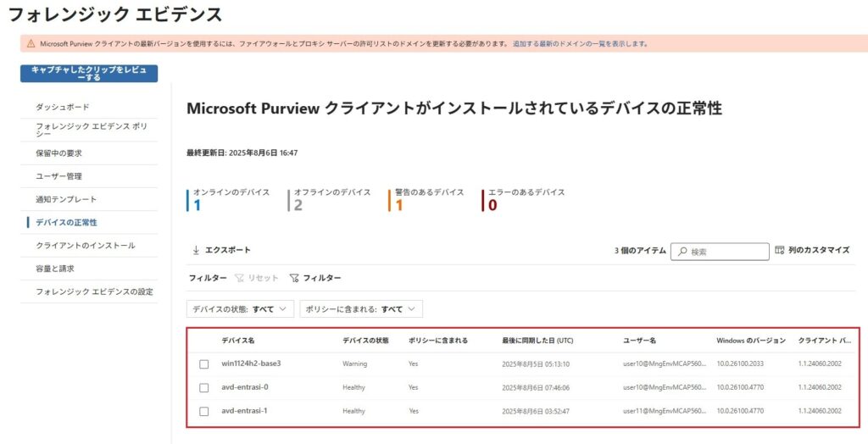868x444 pixels.
Task: Sort by ポリシーに含まれる column header
Action: (438, 341)
